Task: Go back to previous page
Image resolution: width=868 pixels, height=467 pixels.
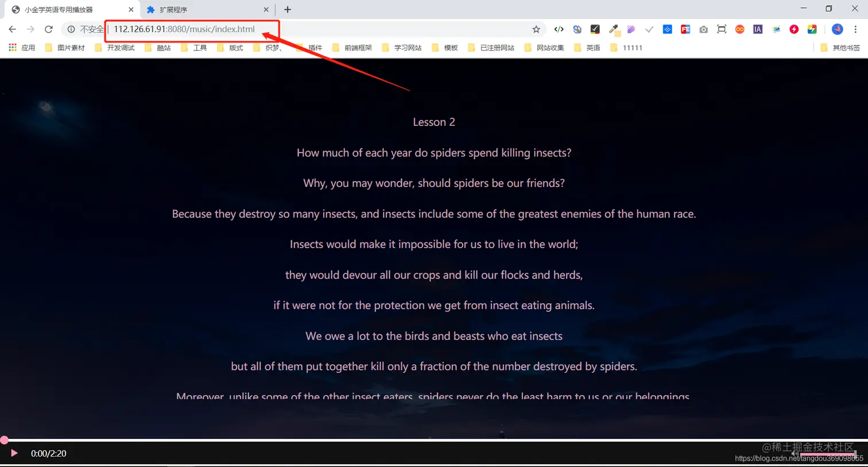Action: click(13, 29)
